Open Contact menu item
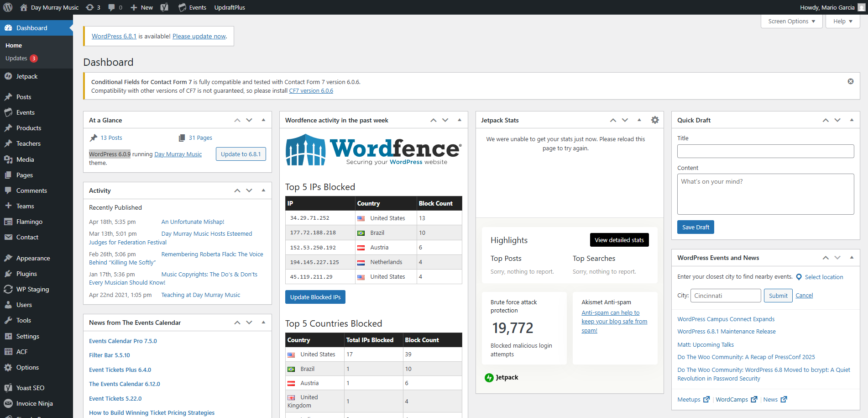This screenshot has height=418, width=868. pyautogui.click(x=37, y=237)
